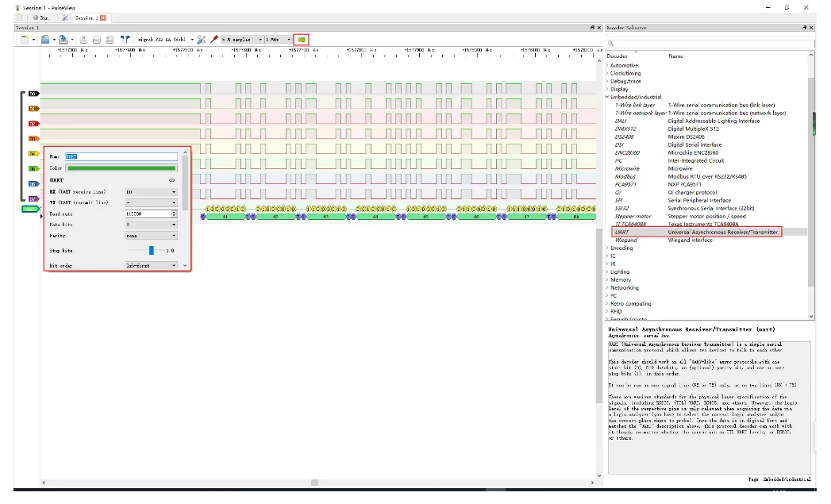Open channel probe configuration red icon
This screenshot has height=504, width=831.
pyautogui.click(x=214, y=40)
